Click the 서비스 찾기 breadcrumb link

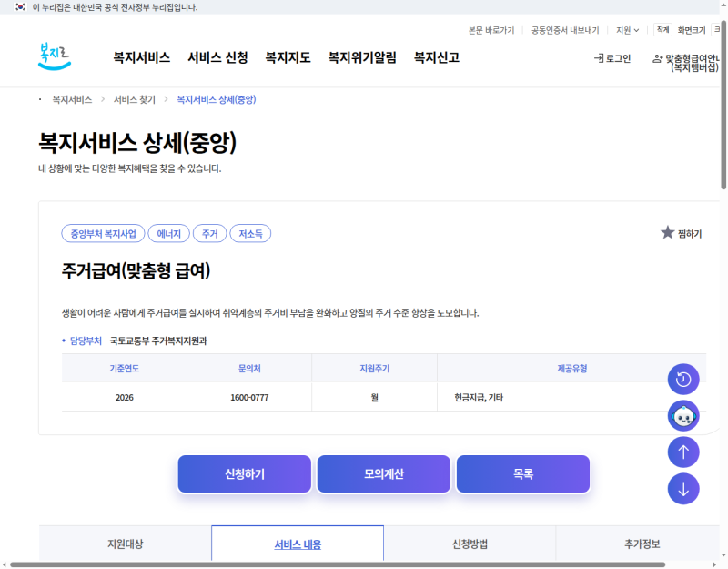coord(135,99)
